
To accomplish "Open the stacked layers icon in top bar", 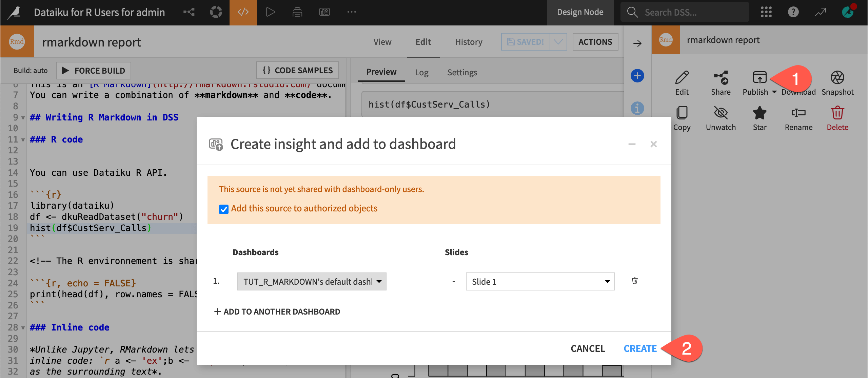I will pos(297,12).
